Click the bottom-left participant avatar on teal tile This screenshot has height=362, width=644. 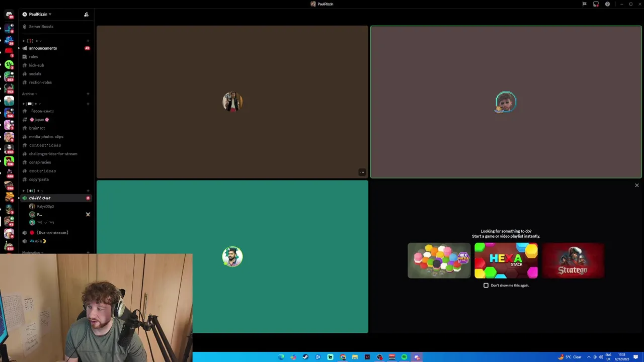tap(232, 256)
